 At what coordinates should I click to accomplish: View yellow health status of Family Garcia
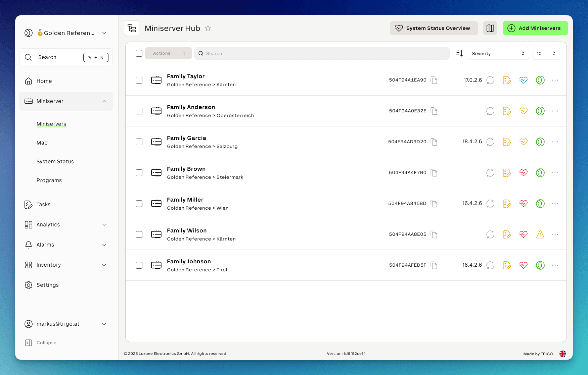point(524,142)
